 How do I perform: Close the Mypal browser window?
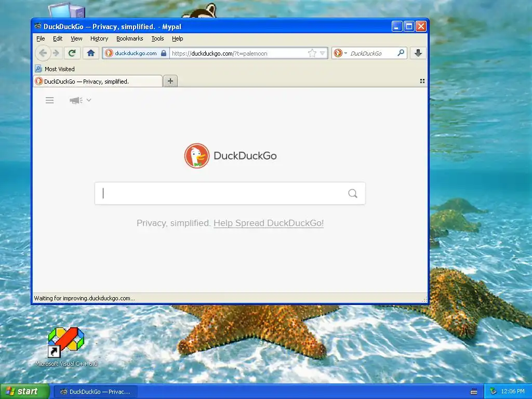(421, 26)
